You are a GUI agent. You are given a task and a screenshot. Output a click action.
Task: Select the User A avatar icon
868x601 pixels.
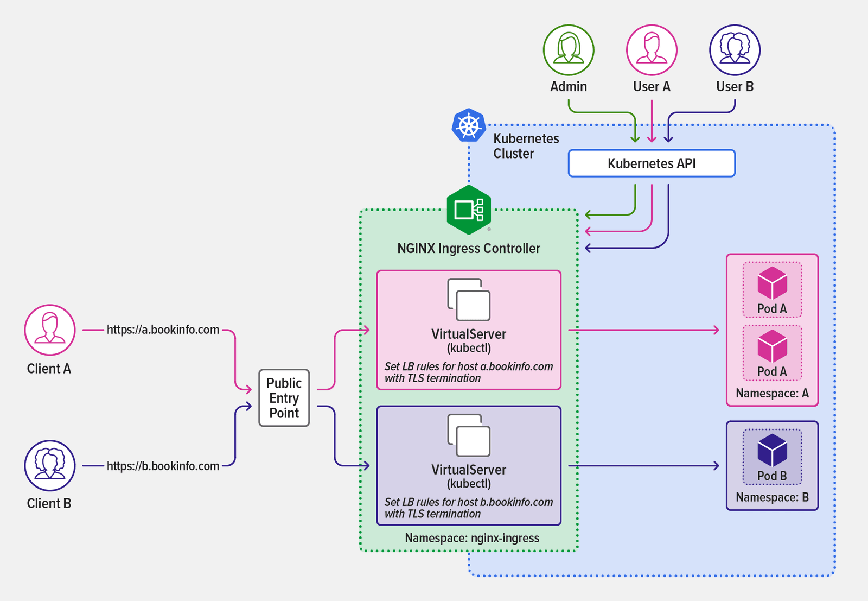pyautogui.click(x=651, y=49)
